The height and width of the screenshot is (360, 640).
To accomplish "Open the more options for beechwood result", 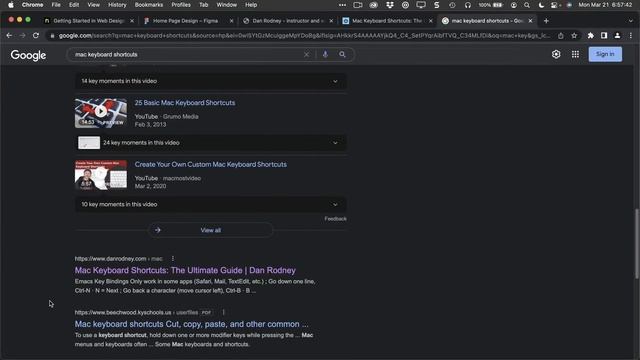I will (223, 313).
